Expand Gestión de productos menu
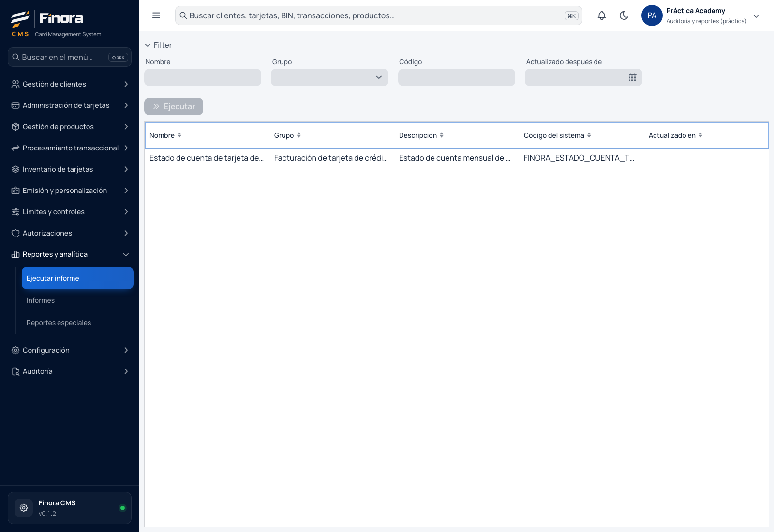 click(70, 127)
